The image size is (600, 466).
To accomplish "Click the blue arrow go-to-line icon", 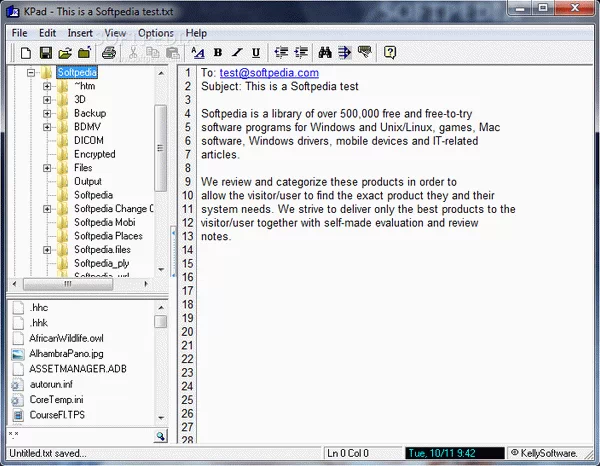I will click(345, 53).
